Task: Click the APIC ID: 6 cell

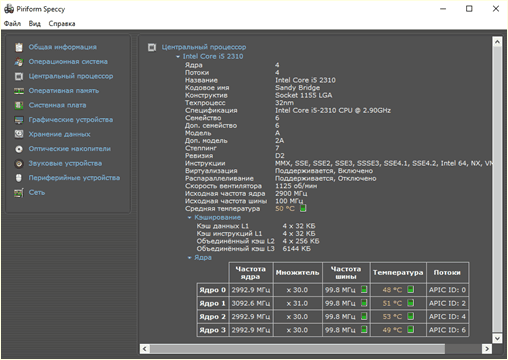Action: point(447,330)
